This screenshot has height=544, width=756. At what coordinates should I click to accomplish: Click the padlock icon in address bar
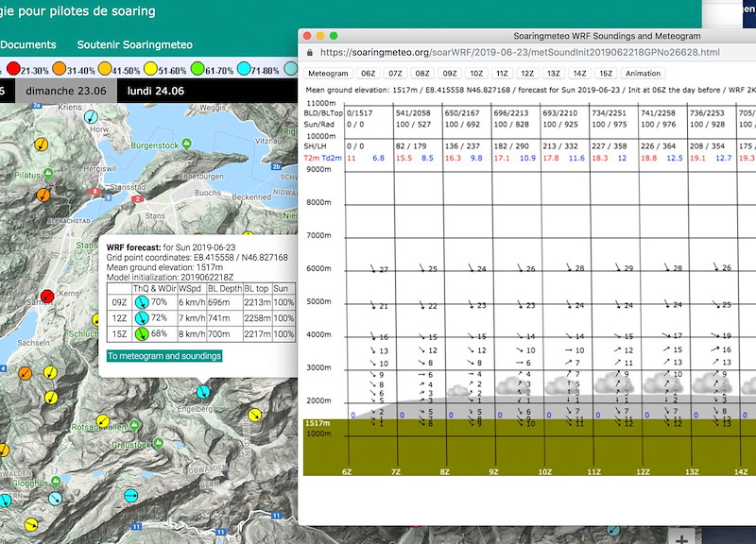pyautogui.click(x=310, y=53)
